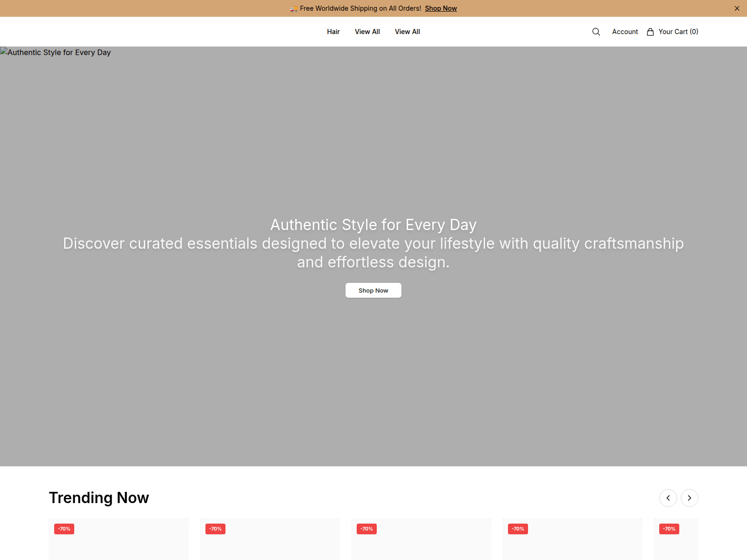This screenshot has height=560, width=747.
Task: Open the fourth trending product card
Action: tap(572, 539)
